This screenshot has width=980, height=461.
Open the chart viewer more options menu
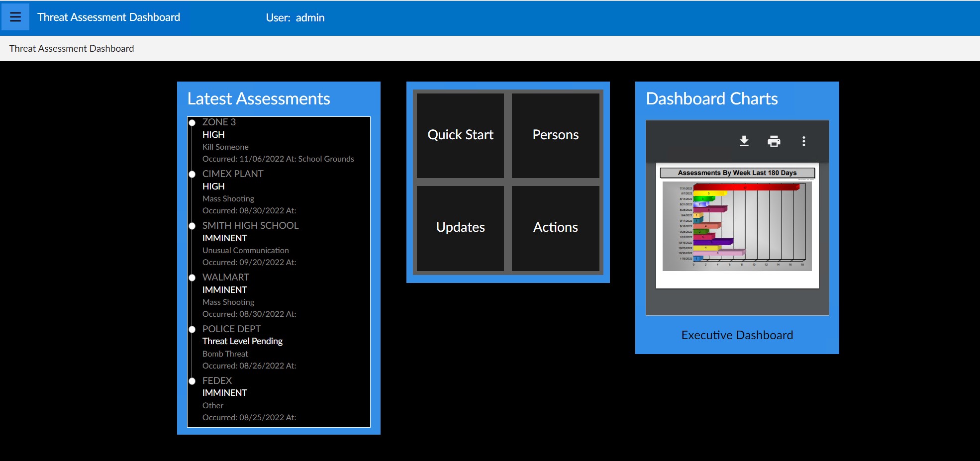click(803, 141)
